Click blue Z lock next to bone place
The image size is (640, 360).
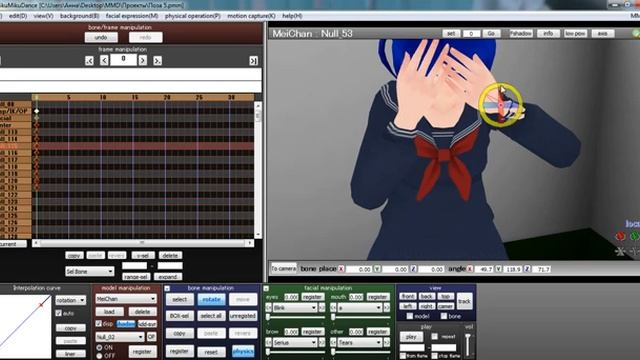413,269
